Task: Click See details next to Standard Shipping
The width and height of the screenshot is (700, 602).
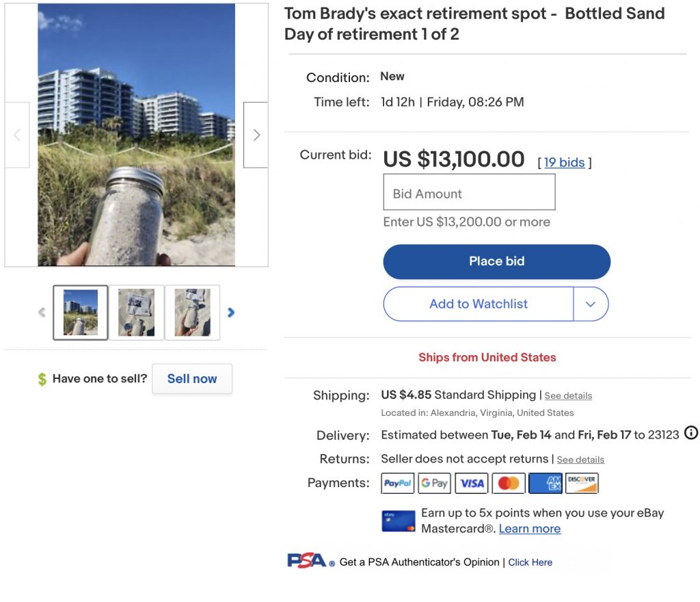Action: [x=568, y=395]
